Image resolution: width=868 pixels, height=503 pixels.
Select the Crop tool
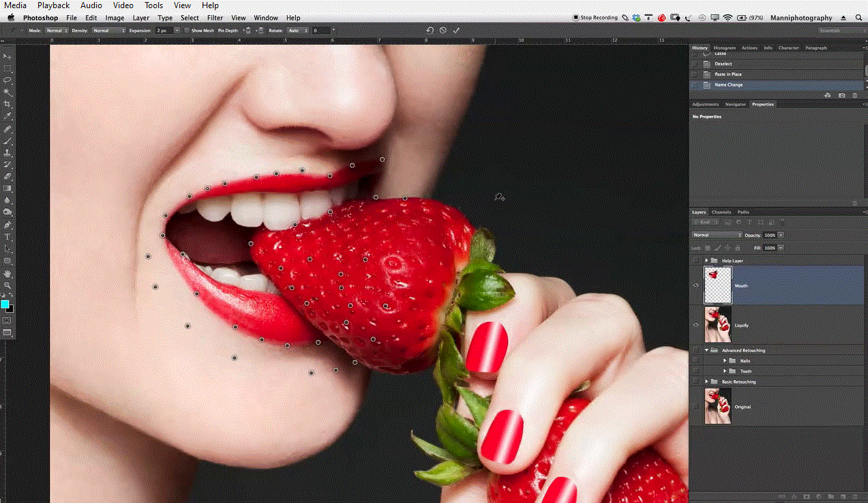(x=8, y=104)
